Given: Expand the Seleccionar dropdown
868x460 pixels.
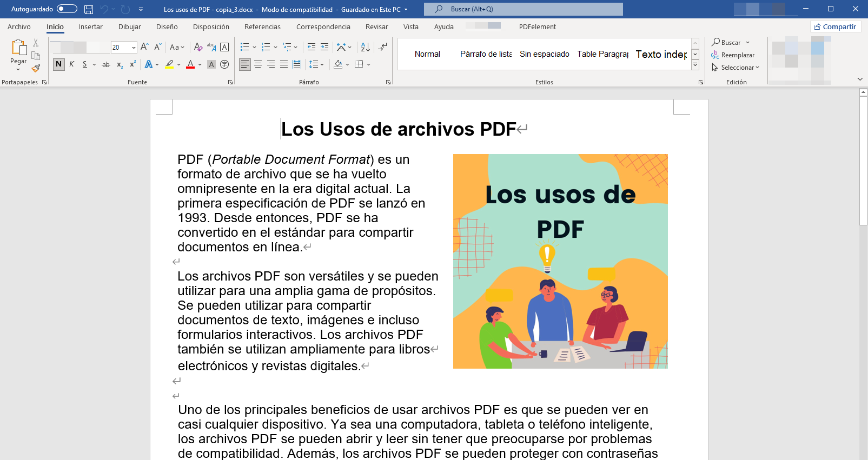Looking at the screenshot, I should pyautogui.click(x=736, y=68).
